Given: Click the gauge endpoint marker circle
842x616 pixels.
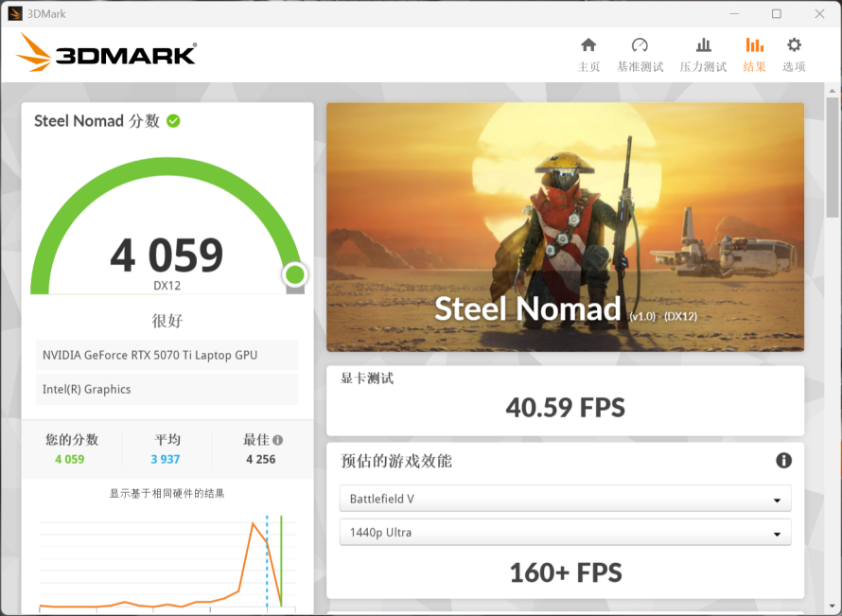Looking at the screenshot, I should coord(294,275).
